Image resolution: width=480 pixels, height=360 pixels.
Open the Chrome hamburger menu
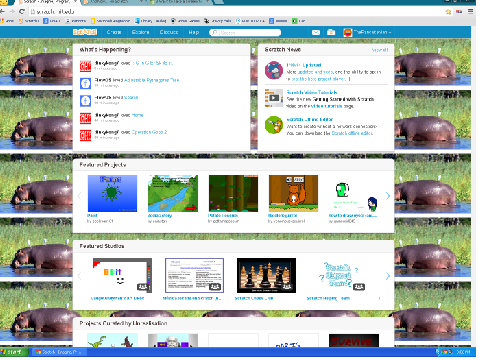tap(470, 11)
